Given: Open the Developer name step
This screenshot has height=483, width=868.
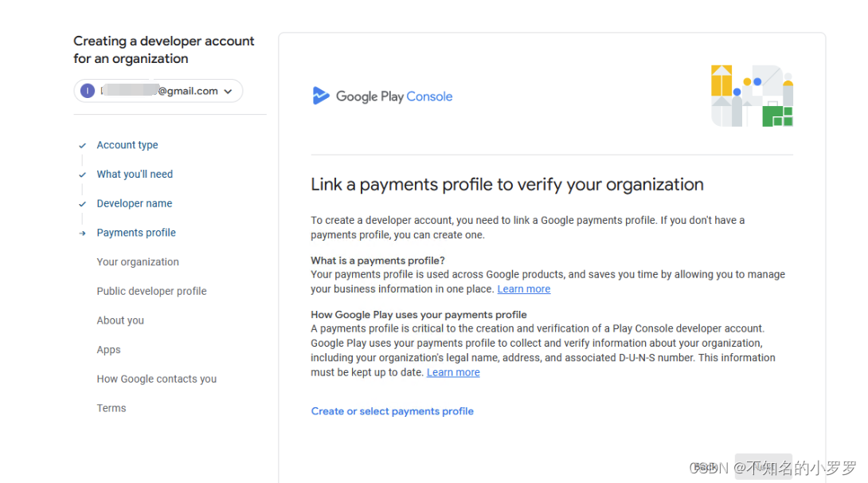Looking at the screenshot, I should 135,203.
